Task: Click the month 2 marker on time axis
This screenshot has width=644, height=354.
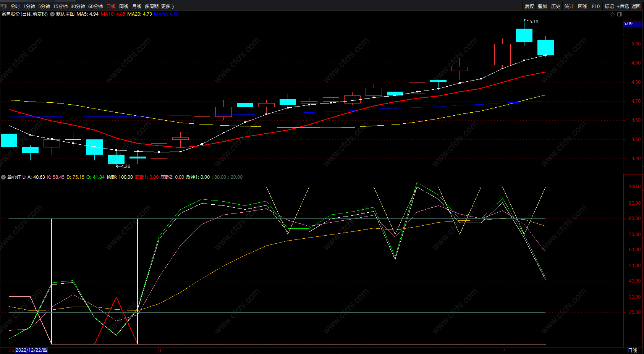Action: (x=504, y=351)
